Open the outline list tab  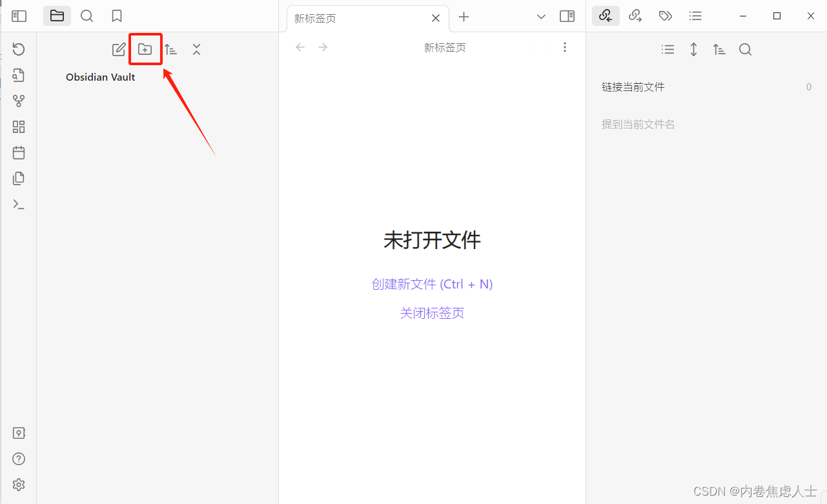click(695, 16)
